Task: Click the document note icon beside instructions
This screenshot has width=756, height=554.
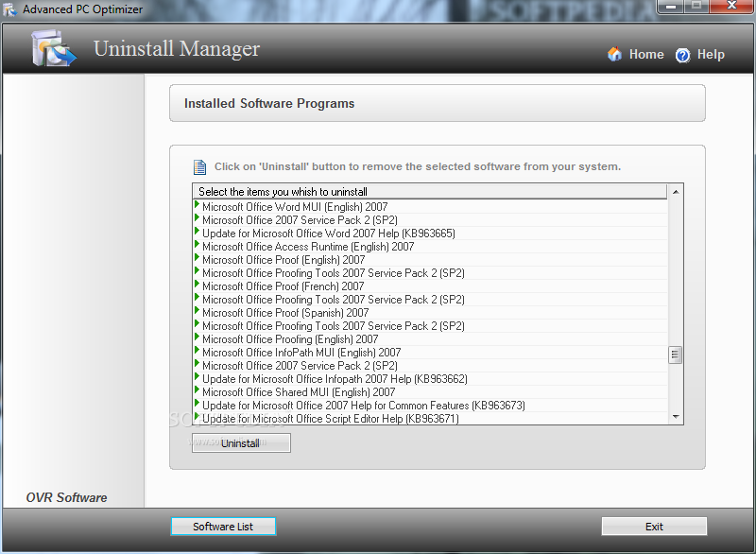Action: 199,166
